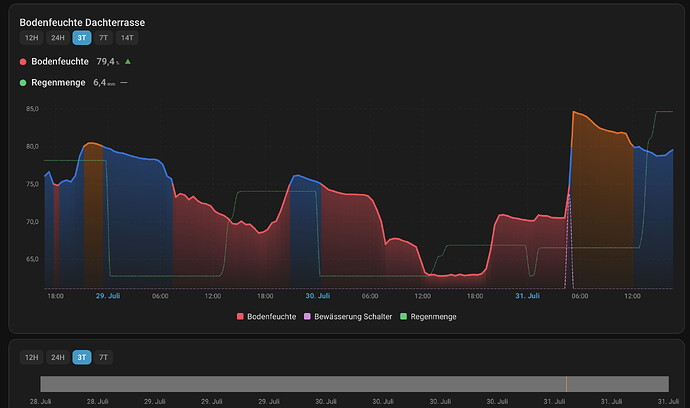Open the Bodenfeuchte entity row above the chart
This screenshot has height=408, width=690.
(x=75, y=62)
